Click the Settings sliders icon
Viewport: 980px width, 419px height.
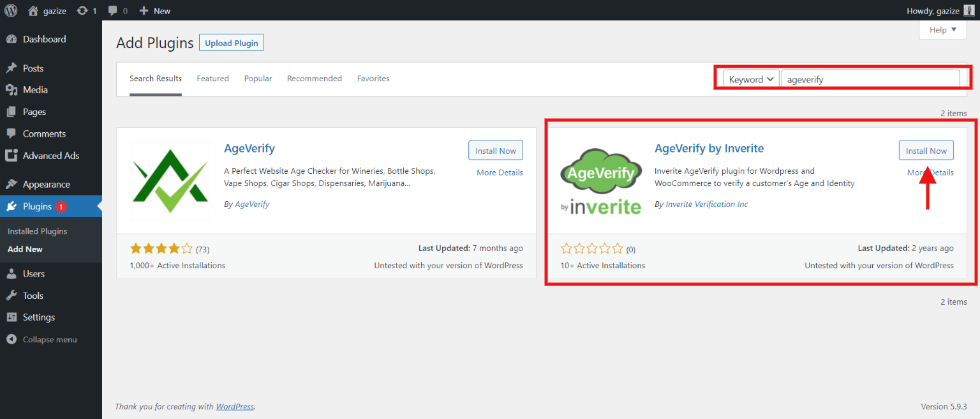click(11, 317)
